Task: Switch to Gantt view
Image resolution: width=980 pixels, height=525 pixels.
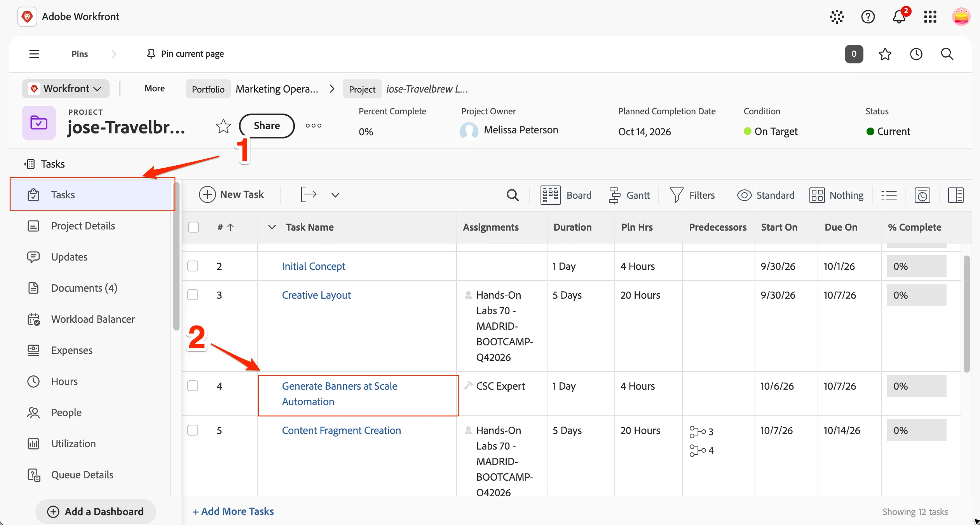Action: (629, 195)
